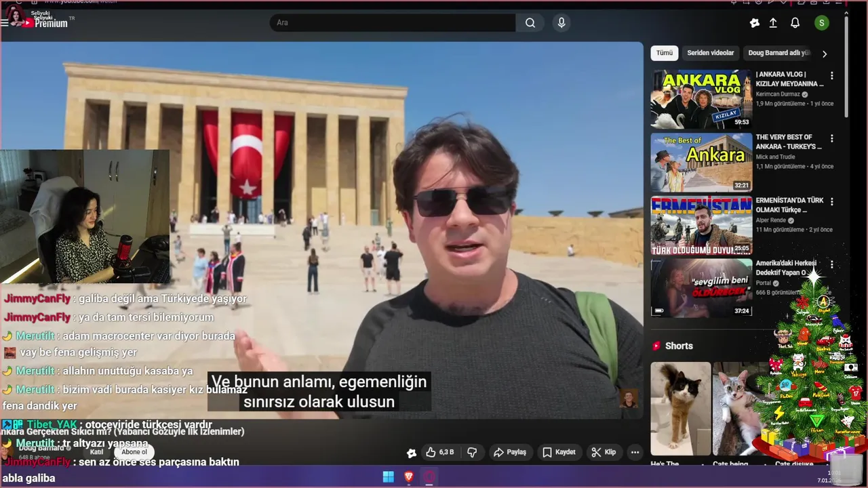Open Brave browser from taskbar

(x=408, y=477)
